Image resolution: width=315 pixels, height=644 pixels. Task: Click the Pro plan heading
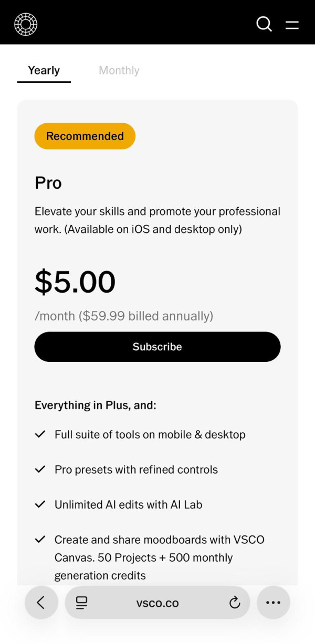[48, 183]
